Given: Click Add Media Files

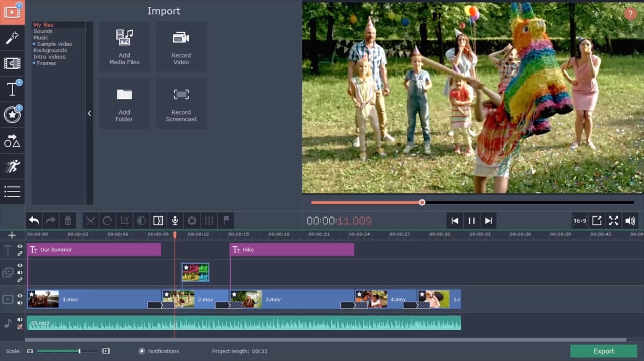Looking at the screenshot, I should pyautogui.click(x=124, y=46).
